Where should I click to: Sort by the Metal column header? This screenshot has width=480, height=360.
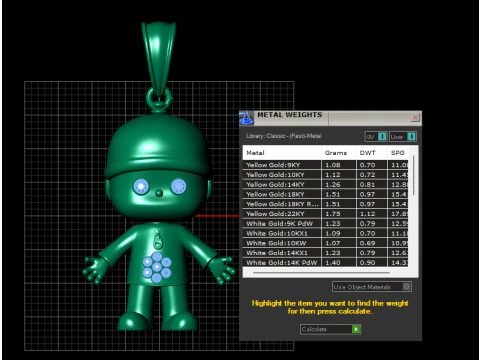[x=282, y=153]
